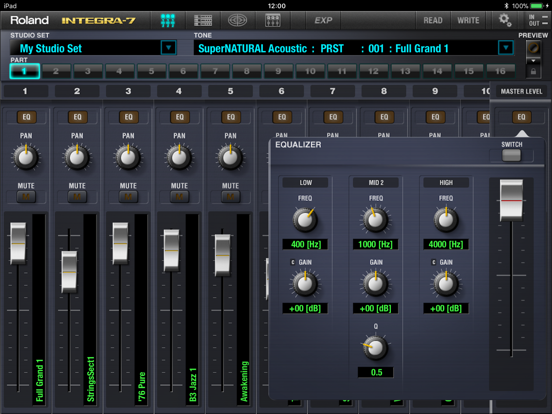Open the effects routing icon
Image resolution: width=552 pixels, height=414 pixels.
pyautogui.click(x=273, y=20)
